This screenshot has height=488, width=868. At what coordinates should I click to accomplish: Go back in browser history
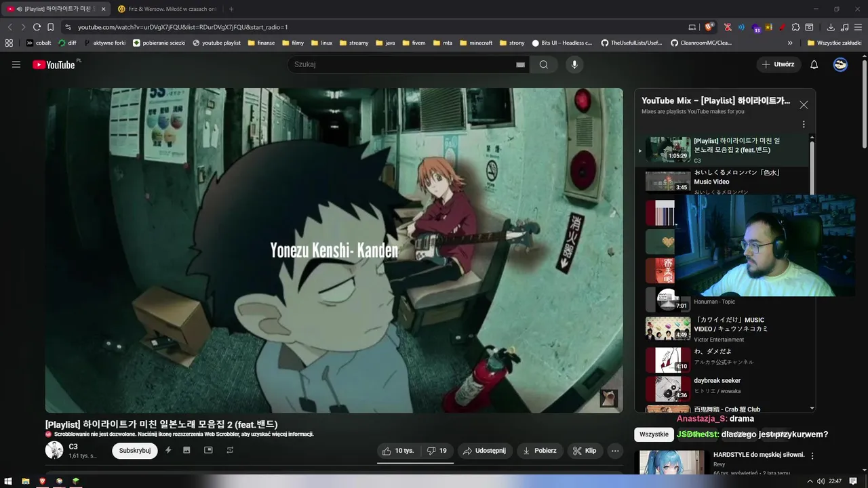pyautogui.click(x=9, y=27)
